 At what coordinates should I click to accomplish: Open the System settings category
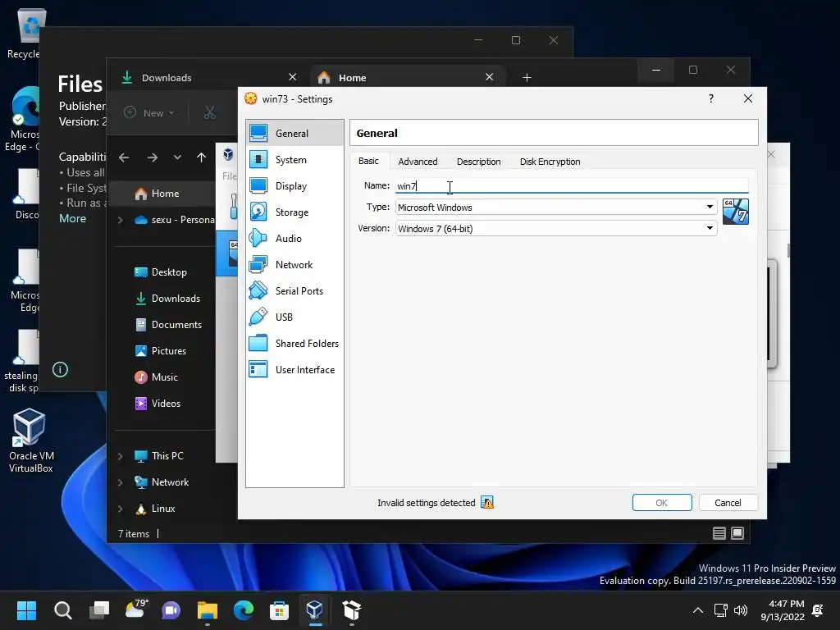click(294, 160)
